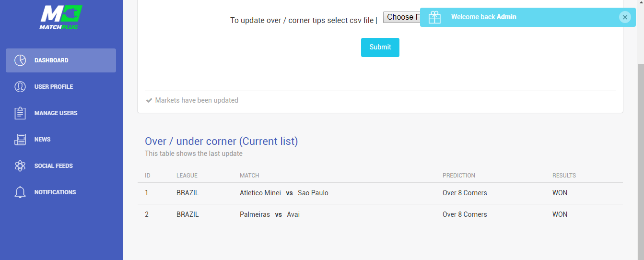Open the highlighted Dashboard menu item

tap(61, 60)
